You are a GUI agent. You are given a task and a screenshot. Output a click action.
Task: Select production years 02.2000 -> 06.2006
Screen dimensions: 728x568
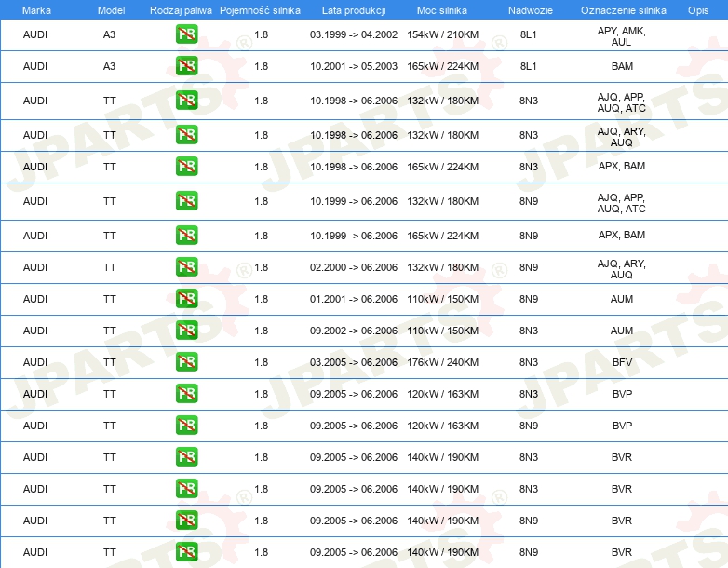[354, 267]
